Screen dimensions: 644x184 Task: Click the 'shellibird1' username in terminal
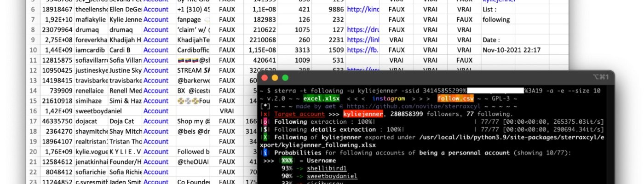328,168
